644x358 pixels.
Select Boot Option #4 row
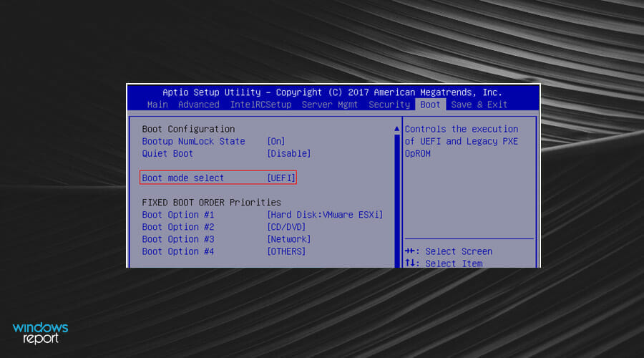178,251
